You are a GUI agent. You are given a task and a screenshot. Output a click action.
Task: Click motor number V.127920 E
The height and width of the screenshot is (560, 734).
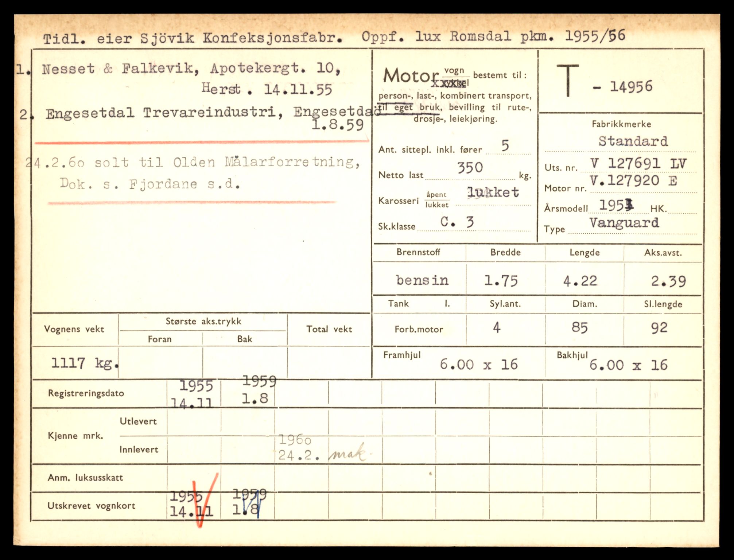click(x=633, y=181)
